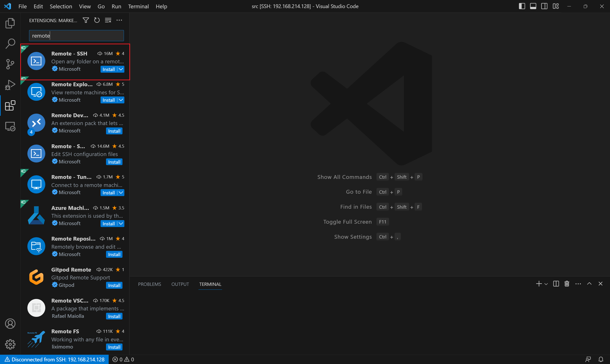
Task: Open terminal panel more actions ellipsis
Action: tap(578, 284)
